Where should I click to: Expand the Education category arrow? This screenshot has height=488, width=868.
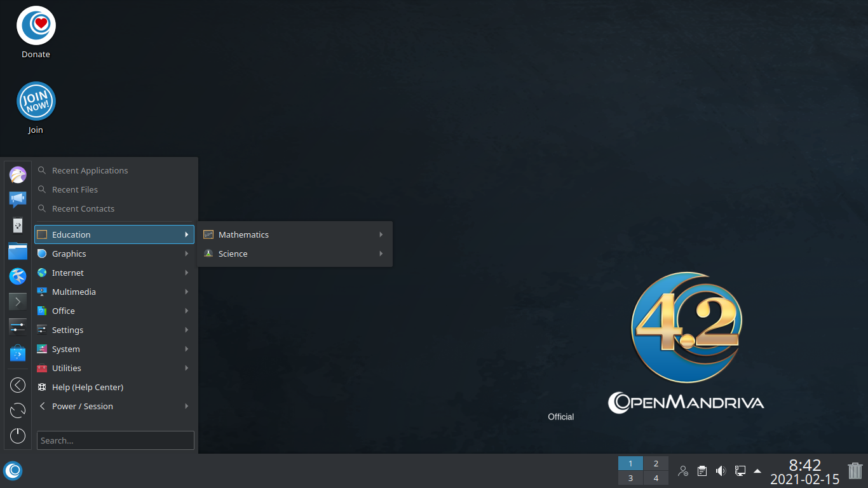pos(187,234)
